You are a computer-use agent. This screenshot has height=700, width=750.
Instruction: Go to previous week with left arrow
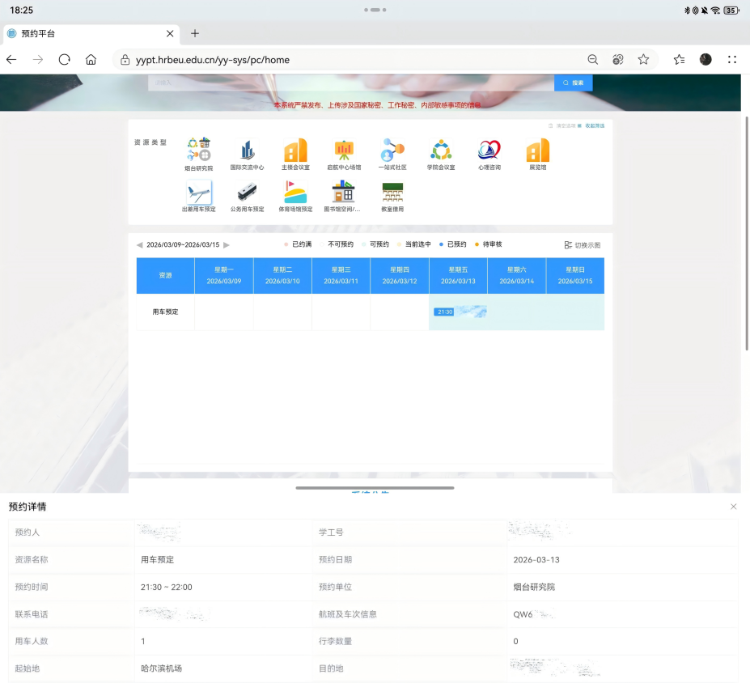[139, 245]
